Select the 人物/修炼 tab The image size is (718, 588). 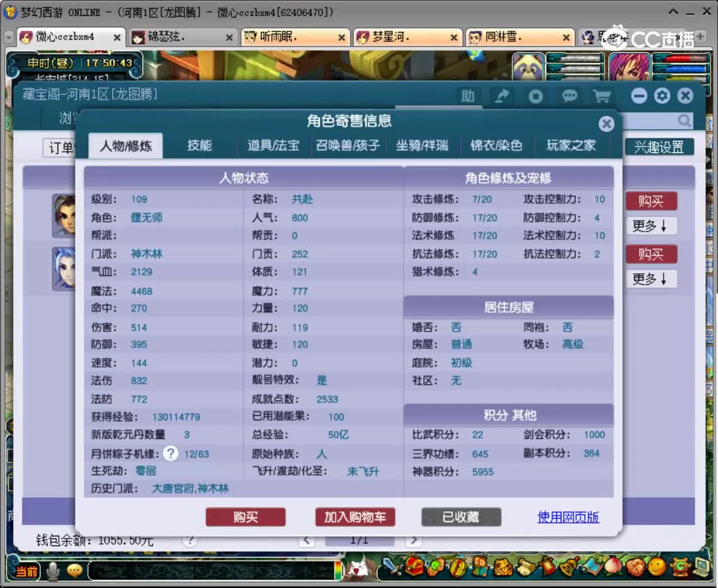126,146
